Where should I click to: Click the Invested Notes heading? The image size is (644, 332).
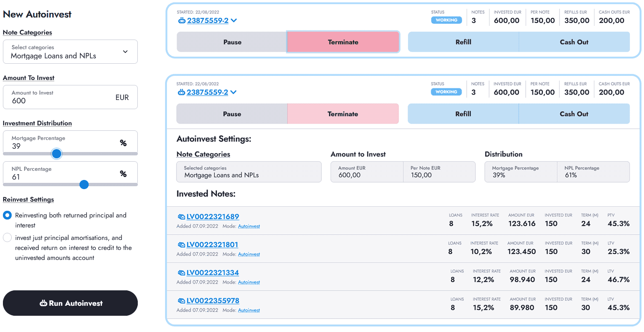tap(206, 194)
